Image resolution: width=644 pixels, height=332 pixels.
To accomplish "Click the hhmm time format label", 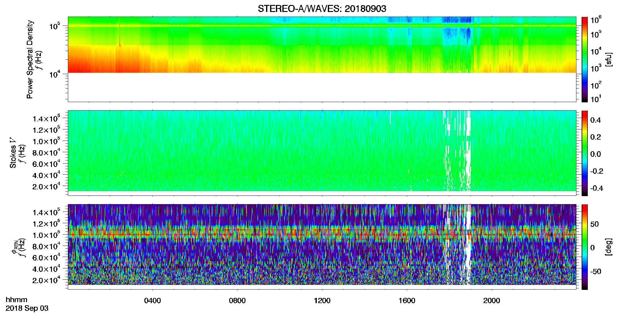I will (17, 300).
